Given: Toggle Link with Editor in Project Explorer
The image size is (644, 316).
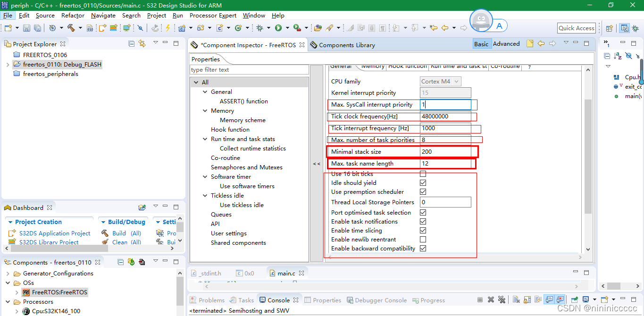Looking at the screenshot, I should click(142, 44).
